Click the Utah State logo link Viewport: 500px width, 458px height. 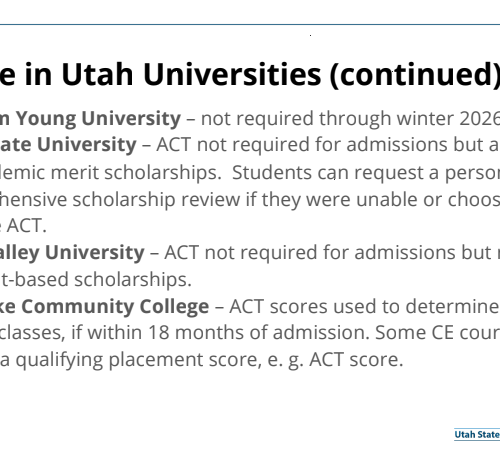click(477, 435)
